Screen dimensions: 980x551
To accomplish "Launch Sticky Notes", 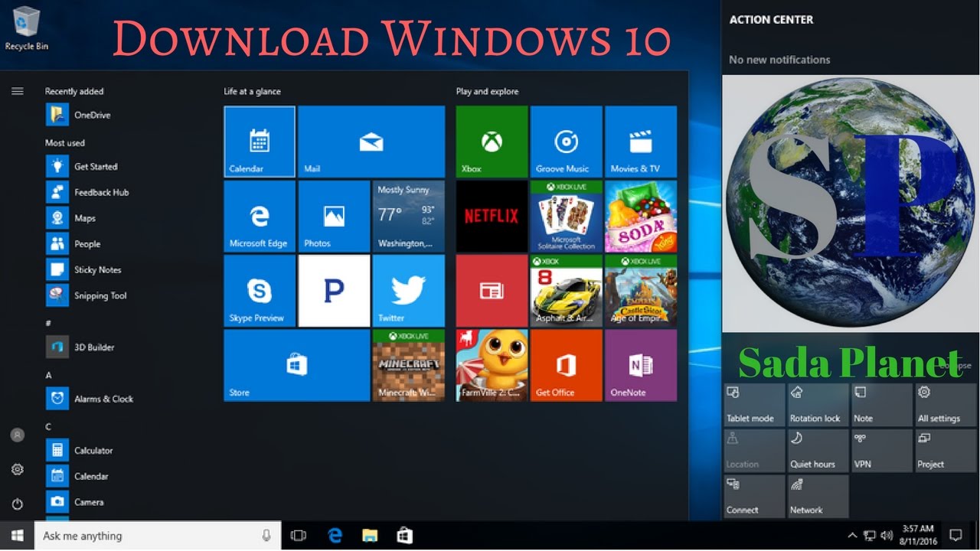I will pos(83,270).
